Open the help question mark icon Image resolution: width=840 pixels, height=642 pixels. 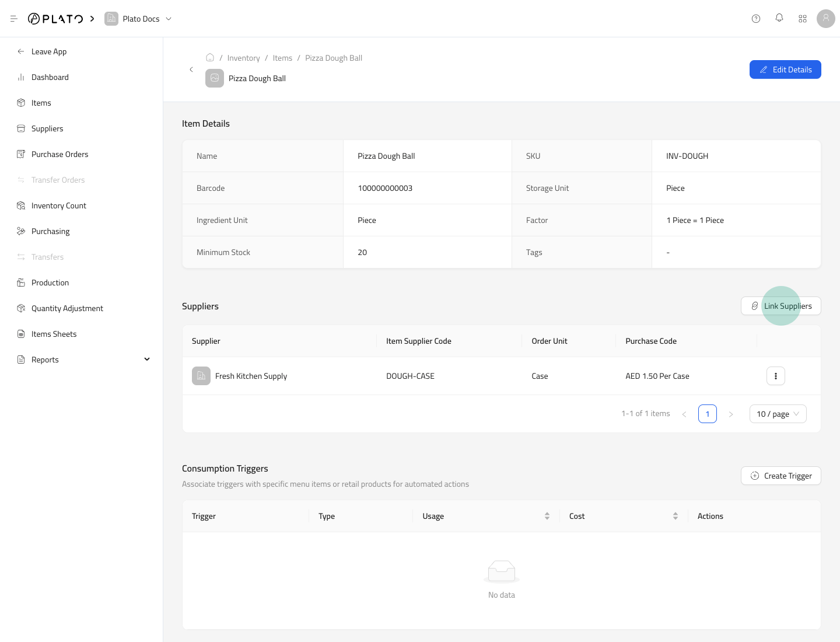click(x=756, y=19)
